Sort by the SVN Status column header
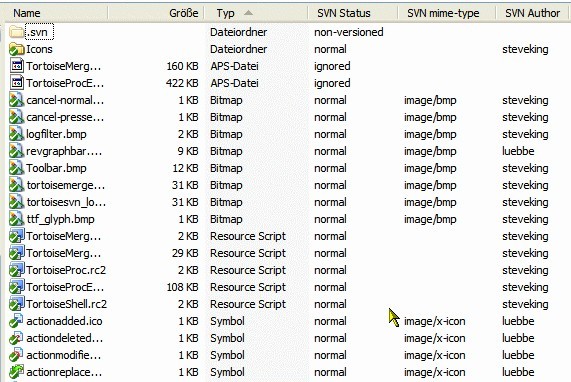This screenshot has width=571, height=382. (x=353, y=13)
